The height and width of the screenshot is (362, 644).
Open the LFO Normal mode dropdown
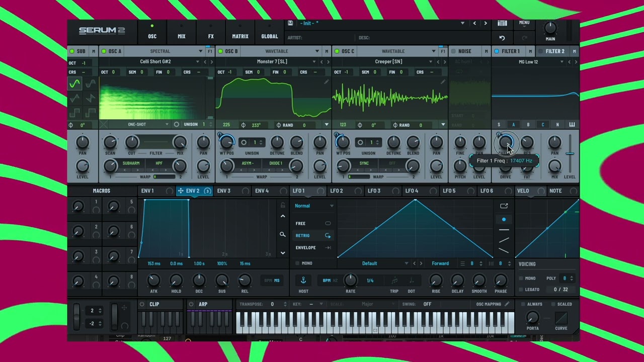(x=313, y=206)
